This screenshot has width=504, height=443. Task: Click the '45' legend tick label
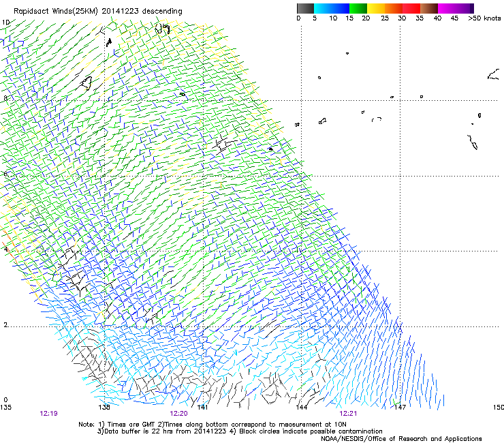(x=454, y=18)
